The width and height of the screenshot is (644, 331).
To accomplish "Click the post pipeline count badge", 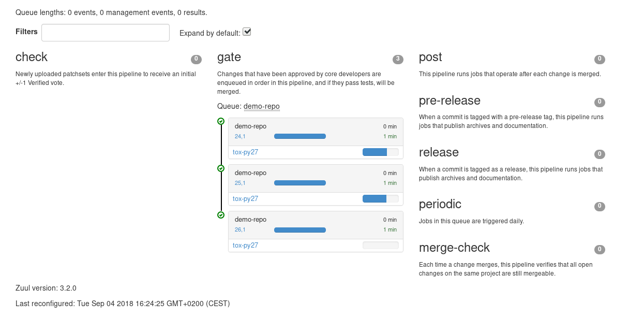I will tap(600, 59).
